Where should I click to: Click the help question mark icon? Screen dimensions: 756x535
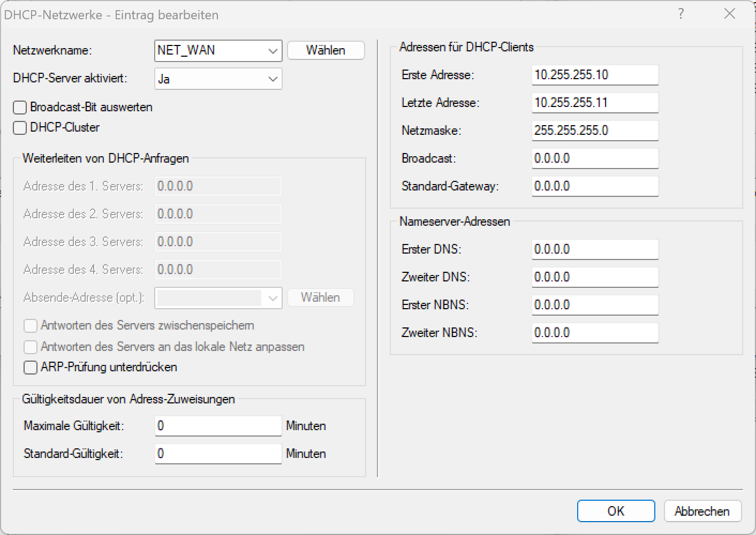tap(681, 14)
